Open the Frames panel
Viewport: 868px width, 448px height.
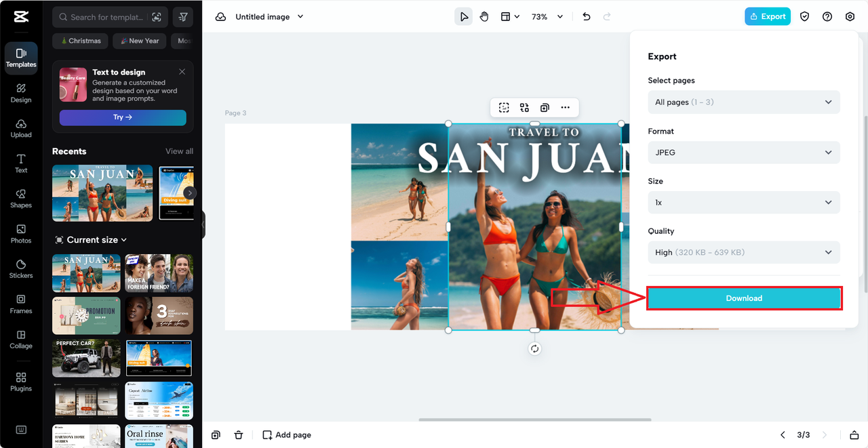pyautogui.click(x=21, y=304)
